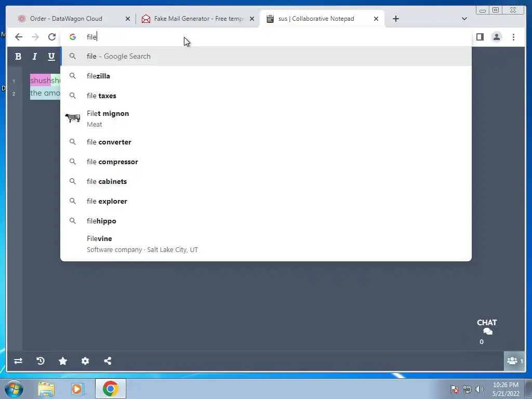The image size is (532, 399).
Task: Close the sus Collaborative Notepad tab
Action: pos(376,19)
